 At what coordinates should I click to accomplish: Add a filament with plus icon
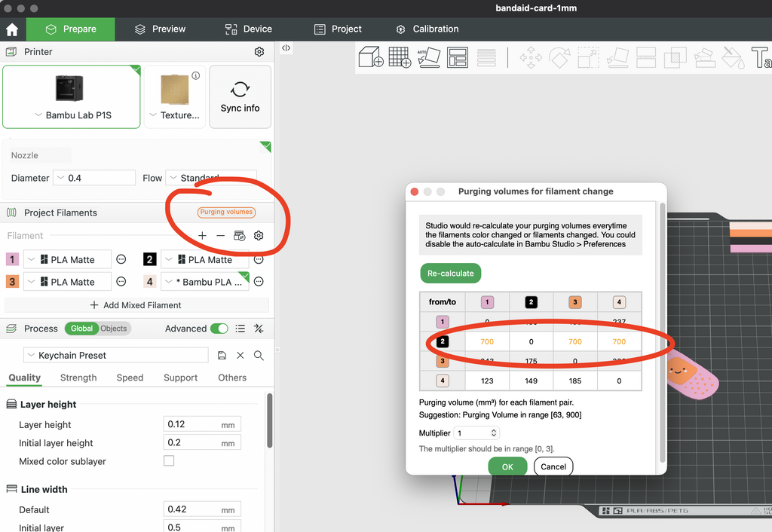point(202,236)
